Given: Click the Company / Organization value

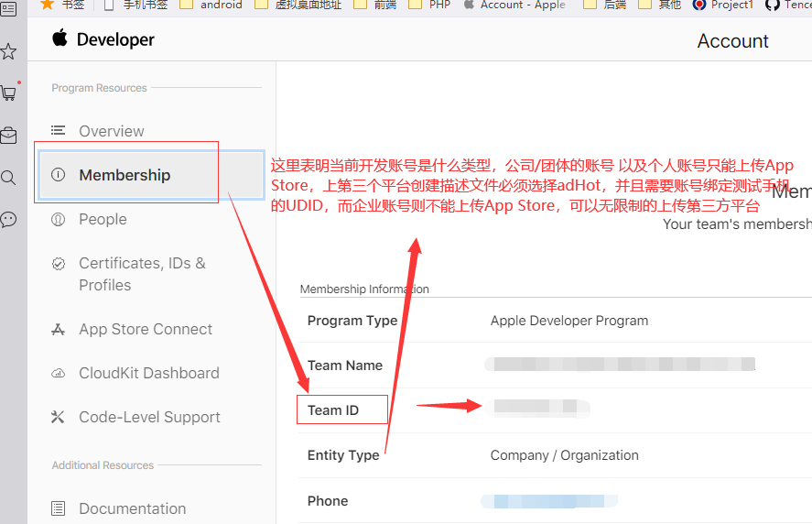Looking at the screenshot, I should coord(565,455).
